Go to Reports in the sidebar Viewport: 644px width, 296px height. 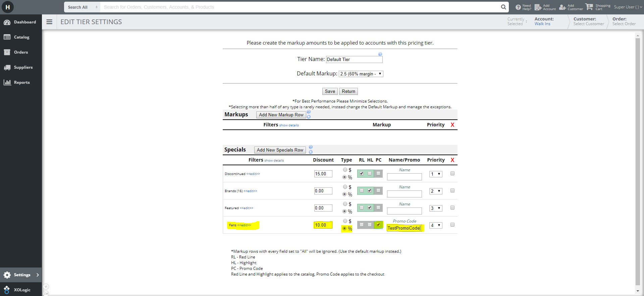[21, 82]
